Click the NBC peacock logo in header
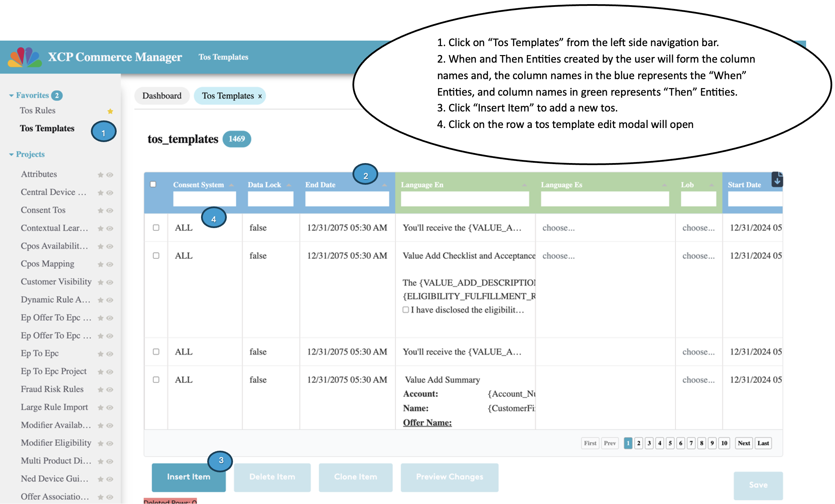This screenshot has width=835, height=504. (24, 57)
